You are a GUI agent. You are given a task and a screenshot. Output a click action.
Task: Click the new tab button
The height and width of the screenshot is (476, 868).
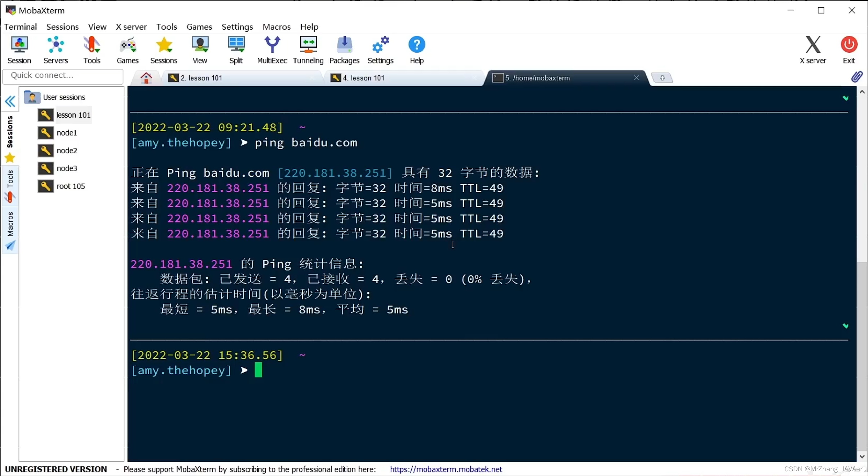point(662,78)
